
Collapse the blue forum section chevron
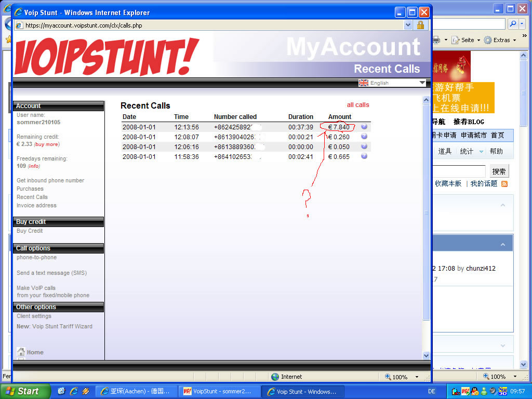[503, 244]
